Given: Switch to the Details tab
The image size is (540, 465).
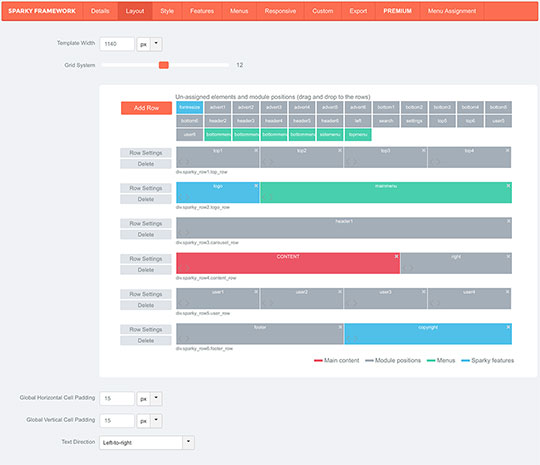Looking at the screenshot, I should click(100, 11).
